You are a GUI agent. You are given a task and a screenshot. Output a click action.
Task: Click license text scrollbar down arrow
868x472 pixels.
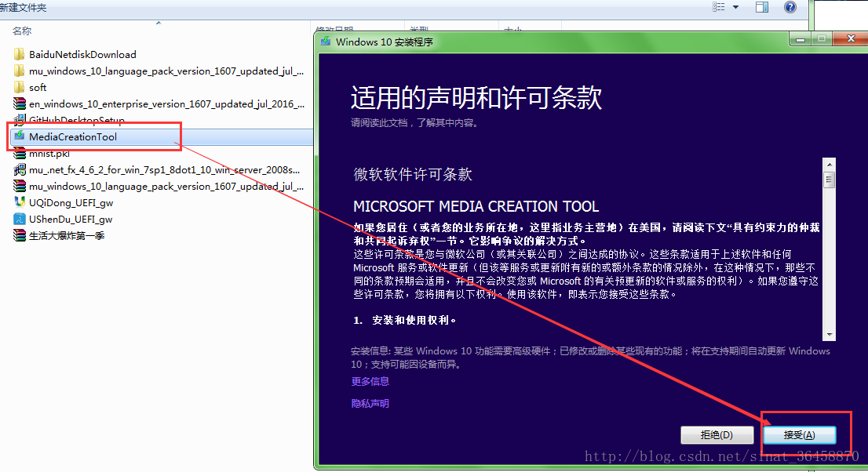830,335
